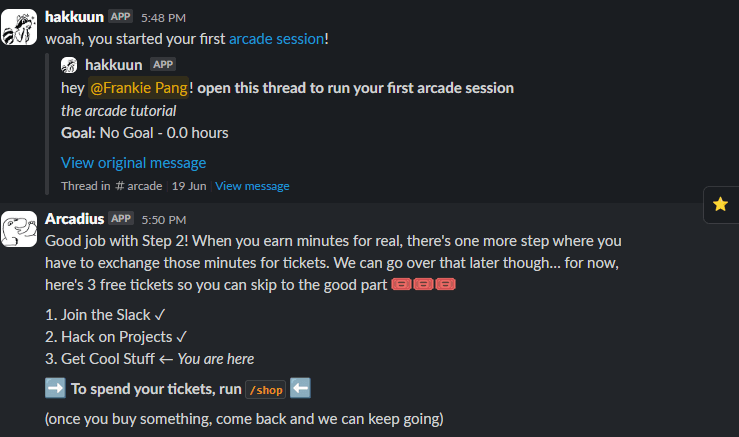Click the "View message" thread link

pyautogui.click(x=252, y=186)
